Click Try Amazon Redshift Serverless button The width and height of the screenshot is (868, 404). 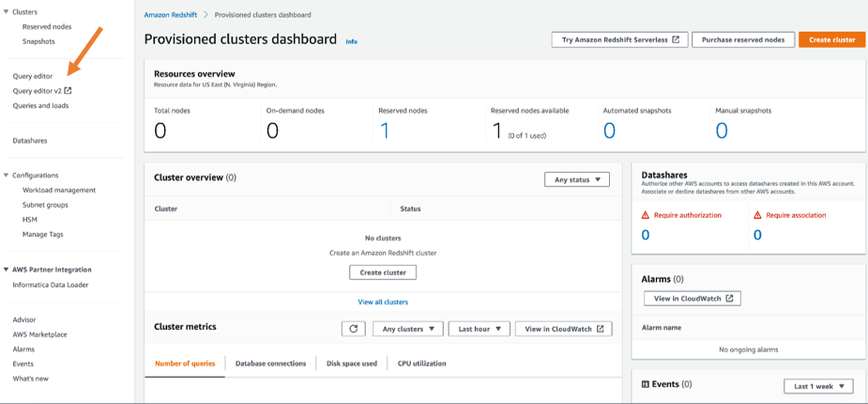619,39
